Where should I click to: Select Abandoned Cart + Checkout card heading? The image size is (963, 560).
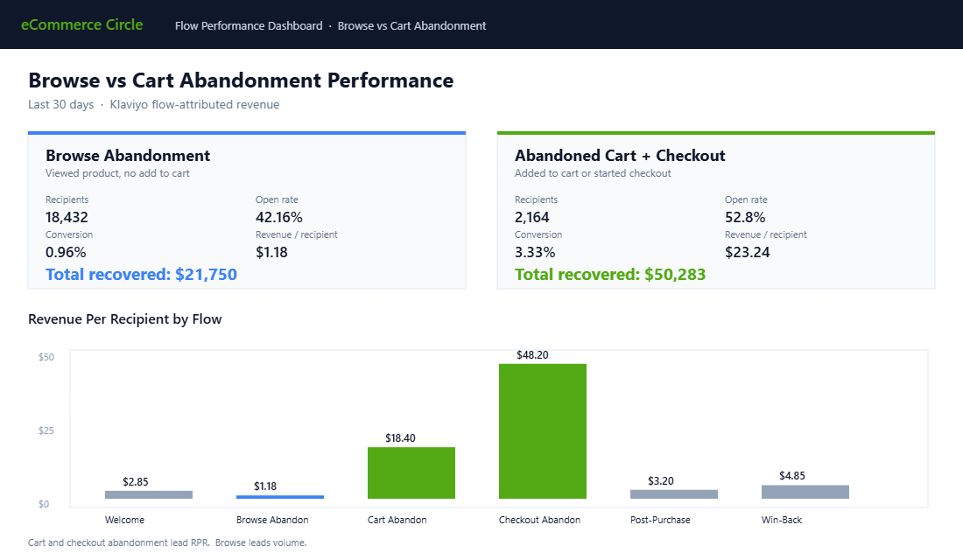click(x=620, y=156)
